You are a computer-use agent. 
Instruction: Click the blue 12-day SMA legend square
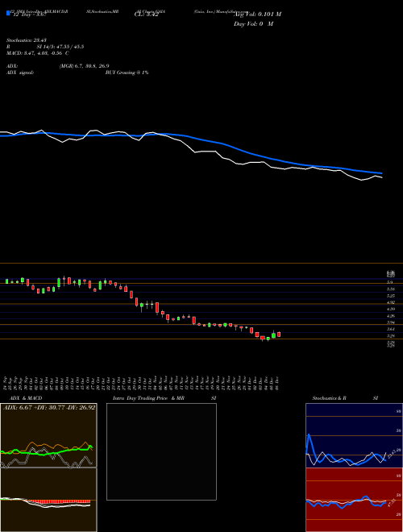point(9,13)
